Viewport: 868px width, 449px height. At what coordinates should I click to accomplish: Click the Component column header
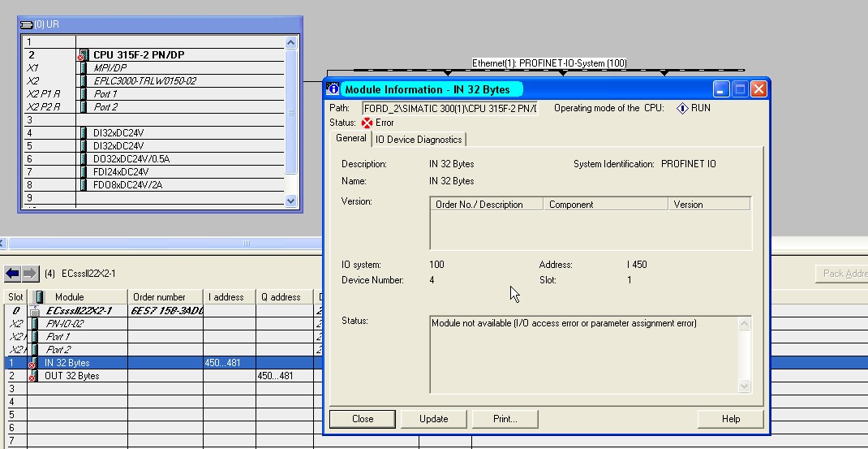(606, 205)
